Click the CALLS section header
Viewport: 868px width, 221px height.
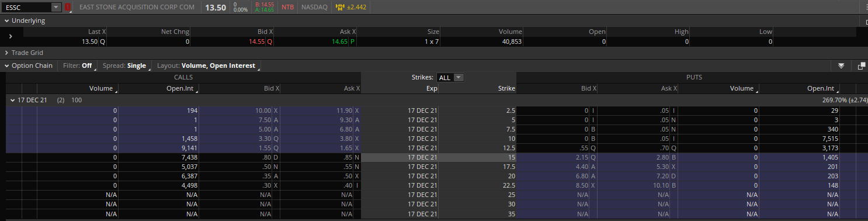183,77
